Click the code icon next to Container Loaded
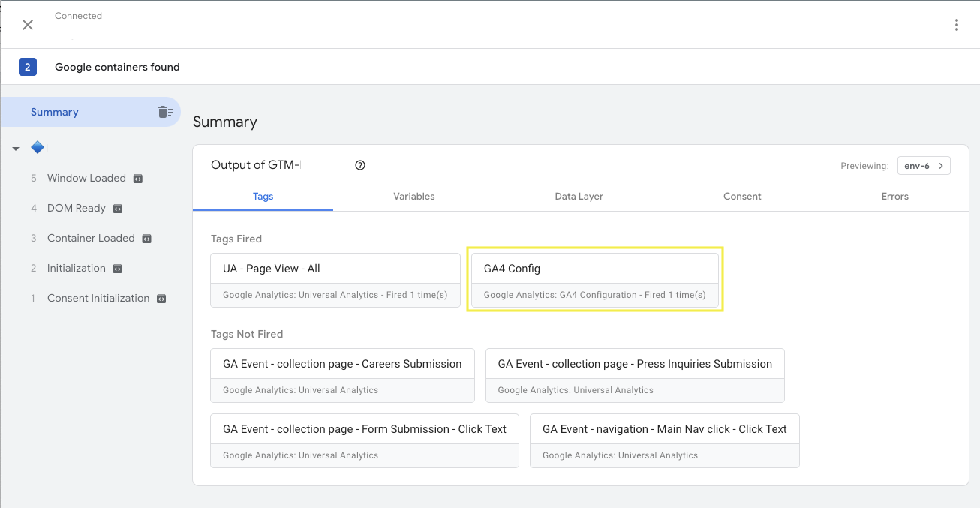 pos(147,239)
